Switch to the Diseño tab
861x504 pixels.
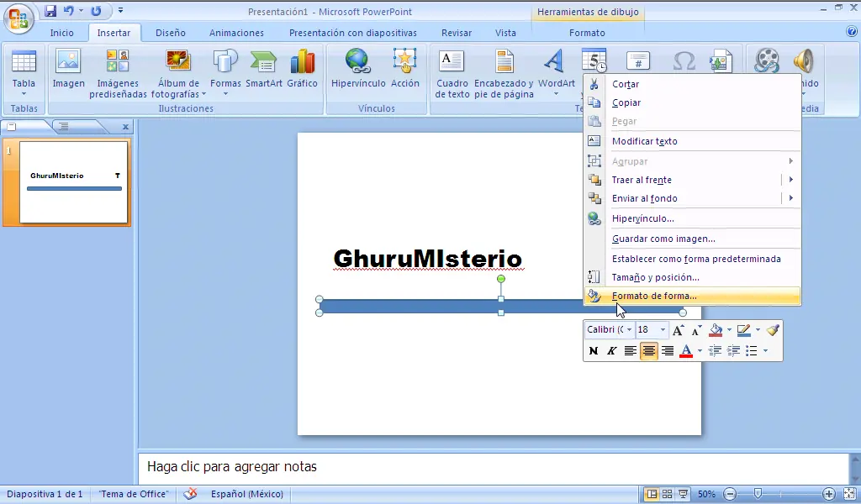tap(170, 33)
